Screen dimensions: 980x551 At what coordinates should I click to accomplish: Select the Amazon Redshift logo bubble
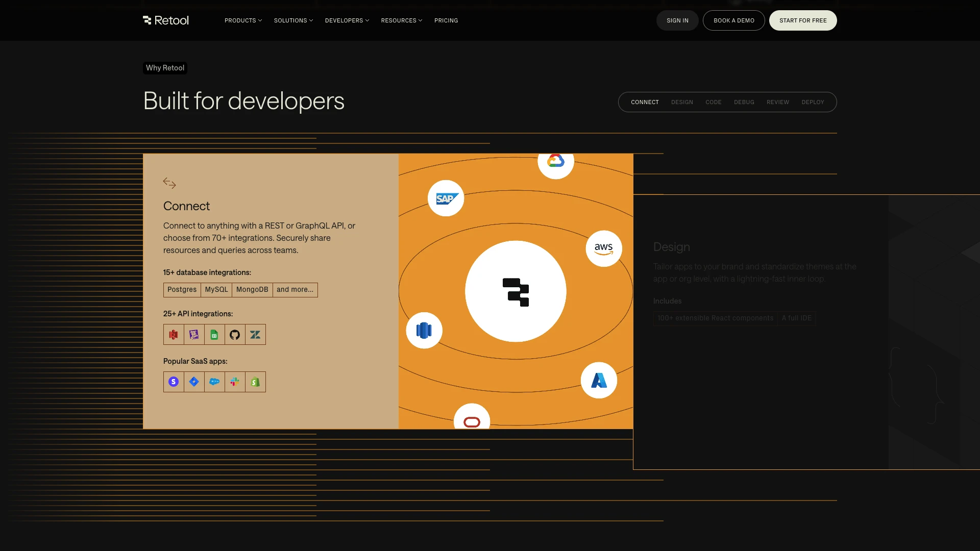(x=424, y=330)
